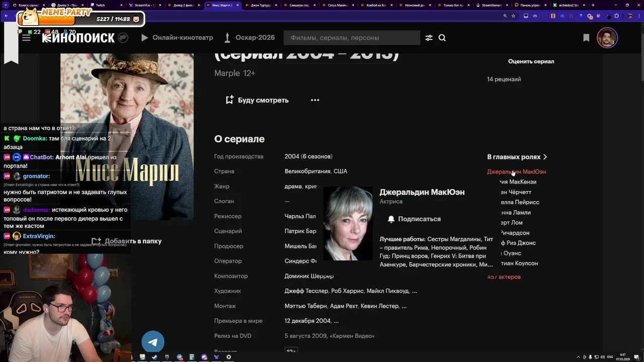Open search filters icon next to search field

pos(429,38)
